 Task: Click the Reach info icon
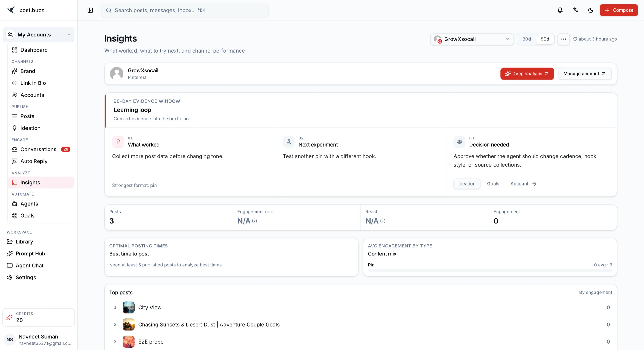pos(383,221)
